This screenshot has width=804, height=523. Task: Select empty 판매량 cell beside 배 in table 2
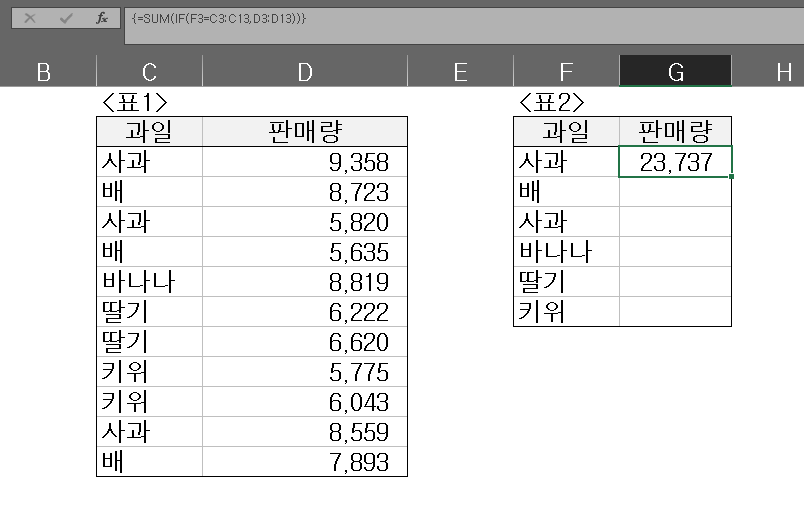pyautogui.click(x=675, y=192)
